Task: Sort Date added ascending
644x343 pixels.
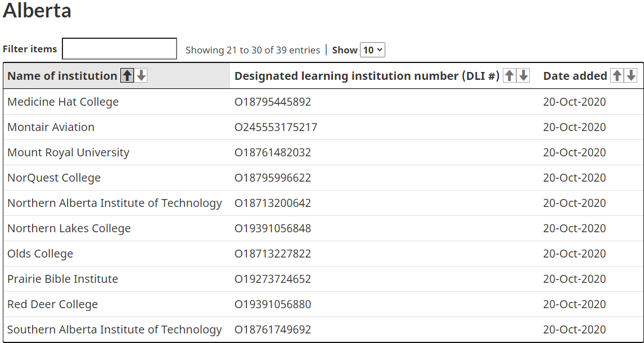Action: tap(617, 75)
